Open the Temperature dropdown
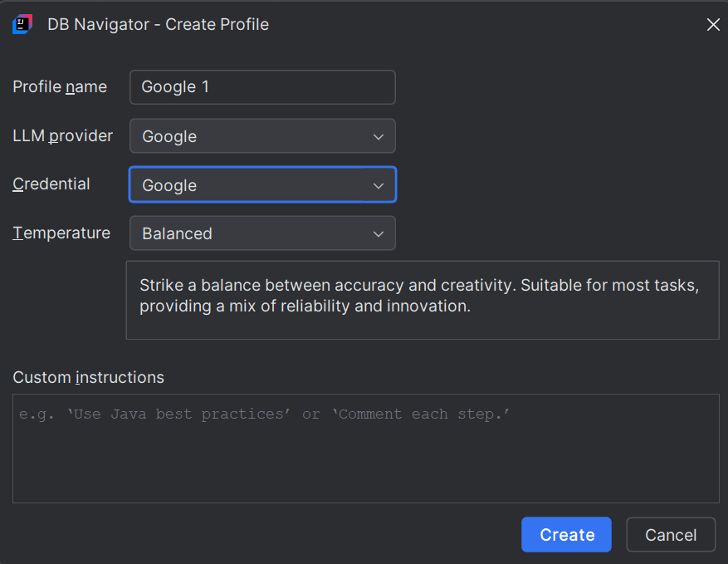This screenshot has width=728, height=564. [262, 233]
